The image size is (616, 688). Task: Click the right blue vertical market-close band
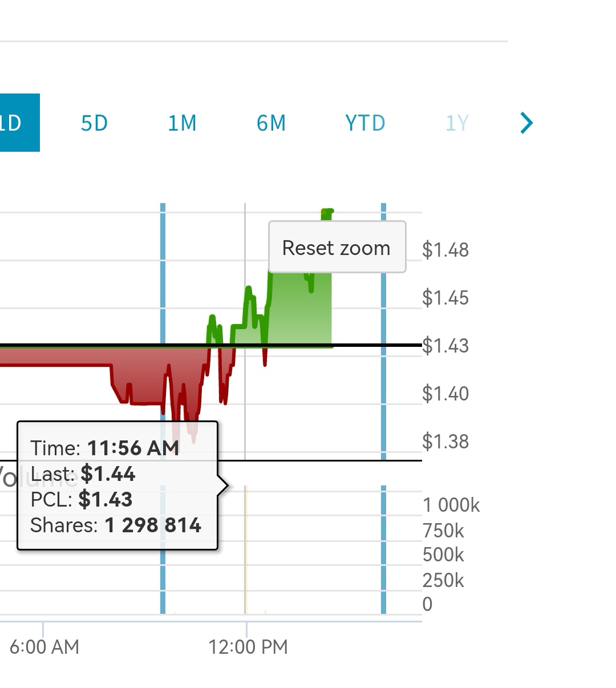[x=383, y=399]
